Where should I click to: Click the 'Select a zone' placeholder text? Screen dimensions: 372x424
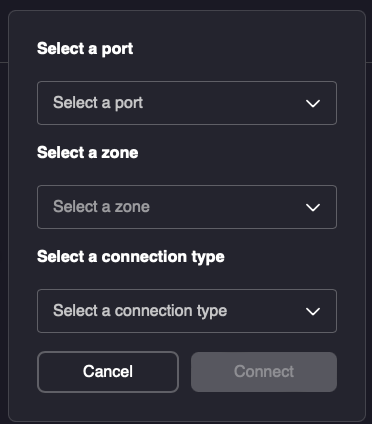[x=101, y=207]
